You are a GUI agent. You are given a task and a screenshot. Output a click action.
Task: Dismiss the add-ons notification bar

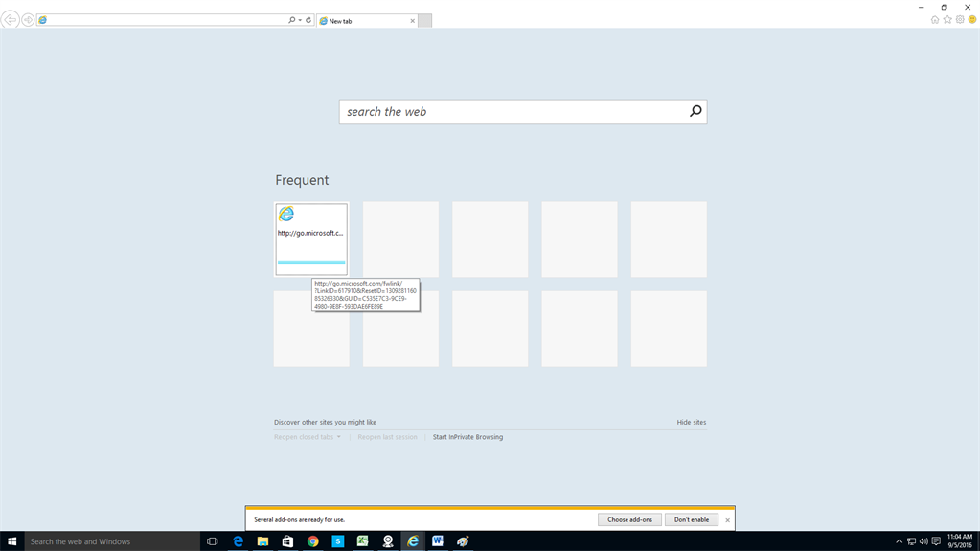[x=727, y=520]
